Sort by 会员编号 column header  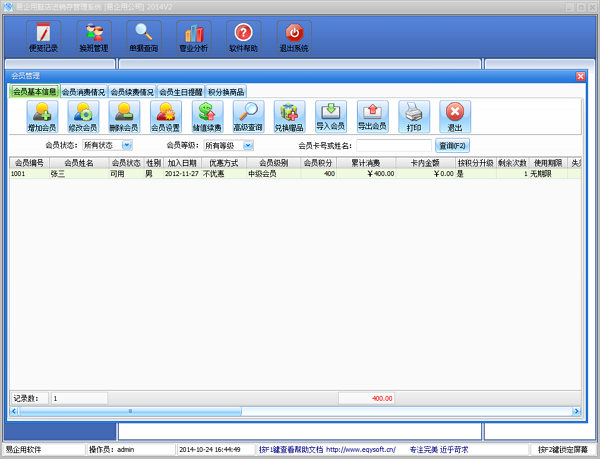coord(29,163)
